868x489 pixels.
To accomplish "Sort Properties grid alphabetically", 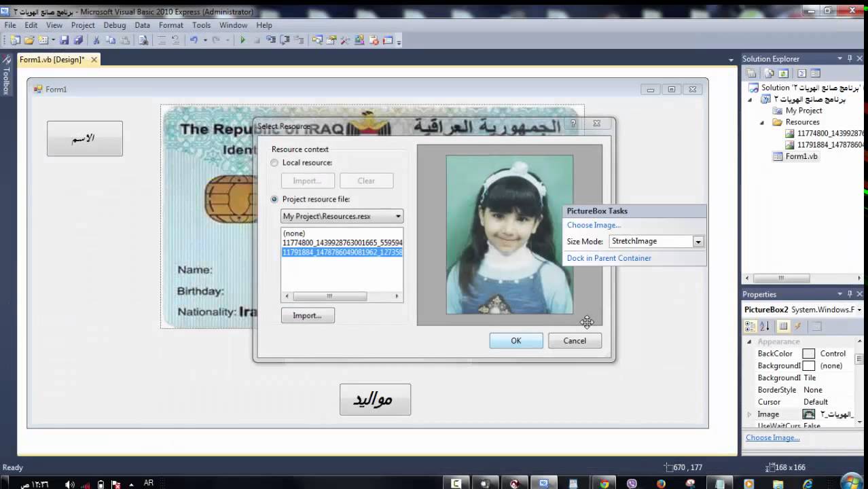I will [x=765, y=326].
